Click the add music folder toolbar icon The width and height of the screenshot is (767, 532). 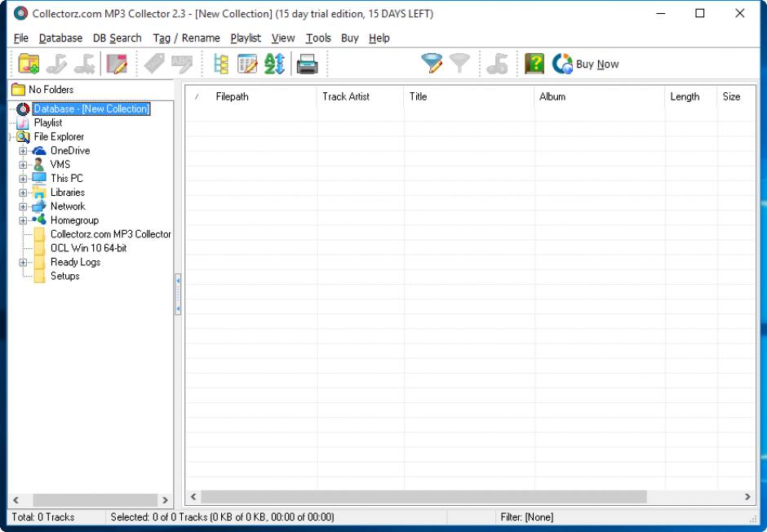29,64
